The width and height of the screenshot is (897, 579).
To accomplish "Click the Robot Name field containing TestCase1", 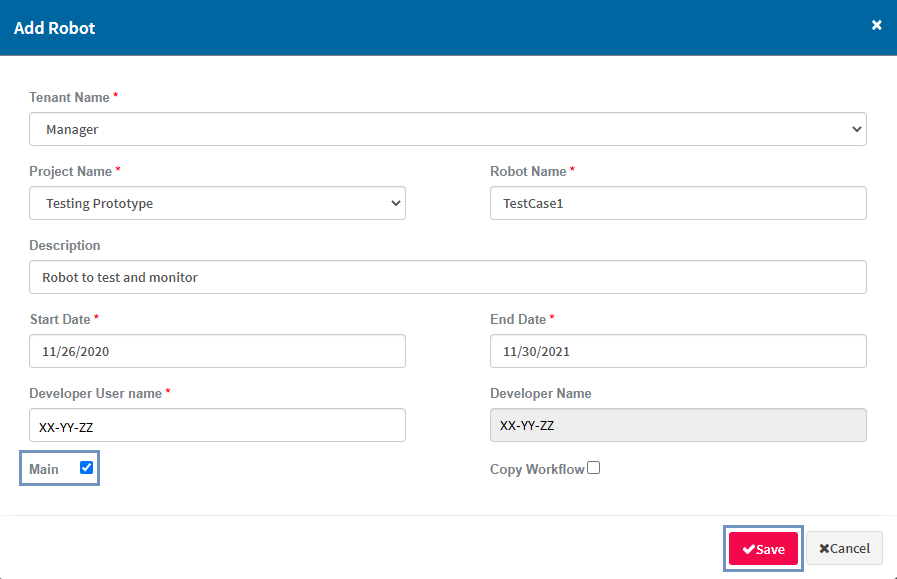I will [x=677, y=203].
